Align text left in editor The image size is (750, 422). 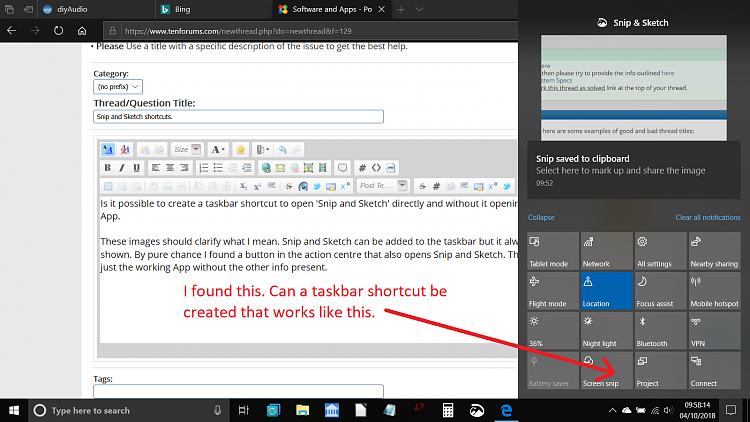point(155,168)
